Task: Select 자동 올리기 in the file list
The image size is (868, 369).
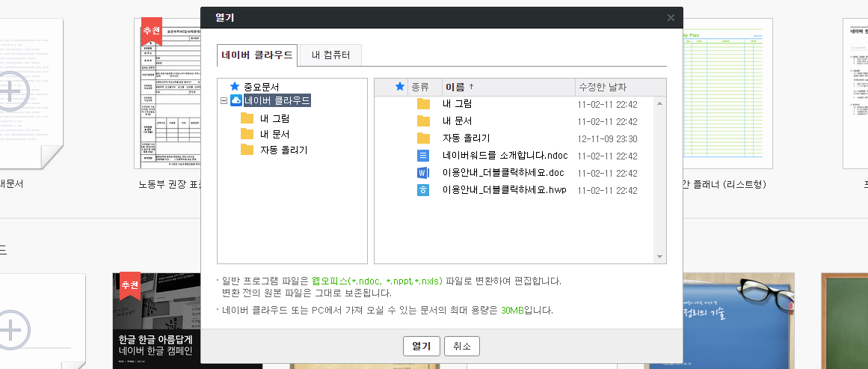Action: pyautogui.click(x=466, y=138)
